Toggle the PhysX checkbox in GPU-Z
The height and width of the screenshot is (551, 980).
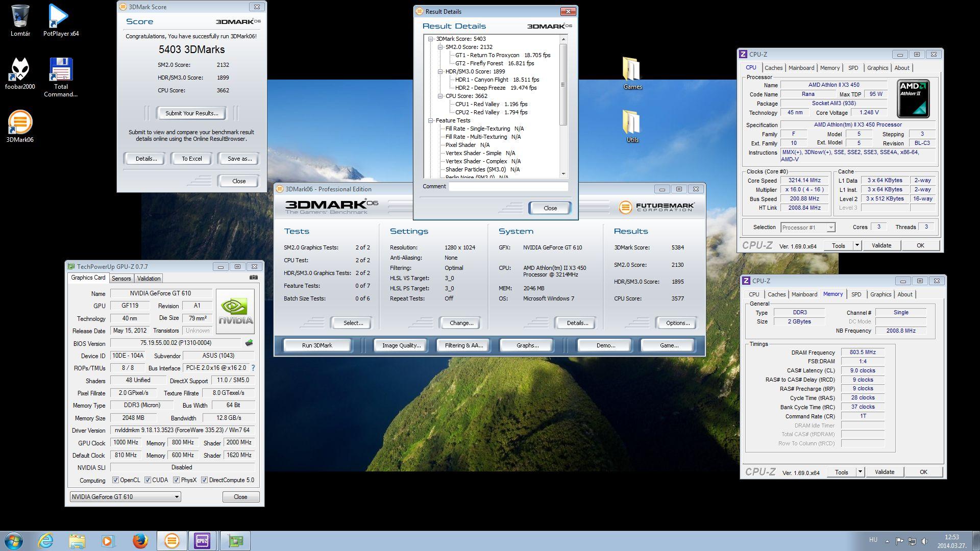(x=176, y=480)
